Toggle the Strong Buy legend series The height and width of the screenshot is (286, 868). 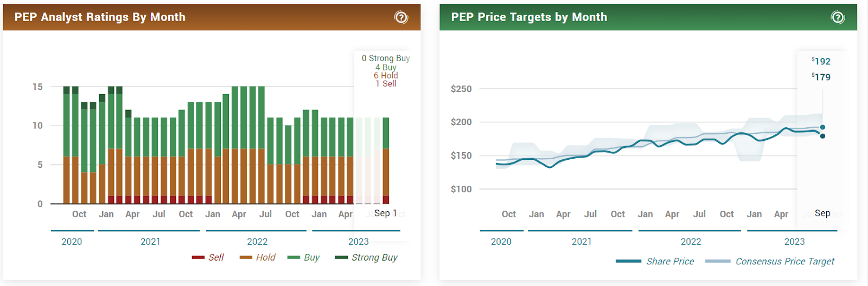pyautogui.click(x=366, y=257)
